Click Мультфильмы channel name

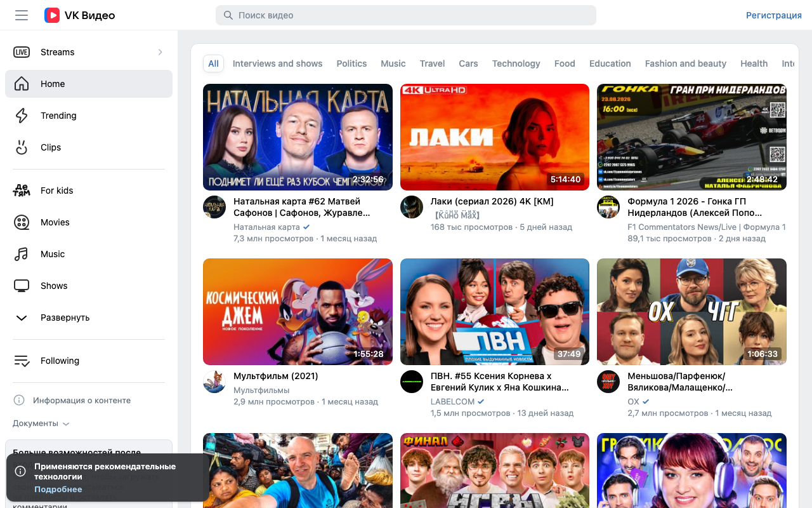[261, 390]
